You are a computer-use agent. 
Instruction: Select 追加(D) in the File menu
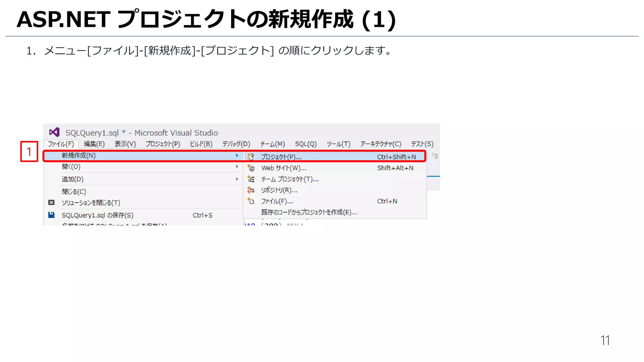(143, 179)
